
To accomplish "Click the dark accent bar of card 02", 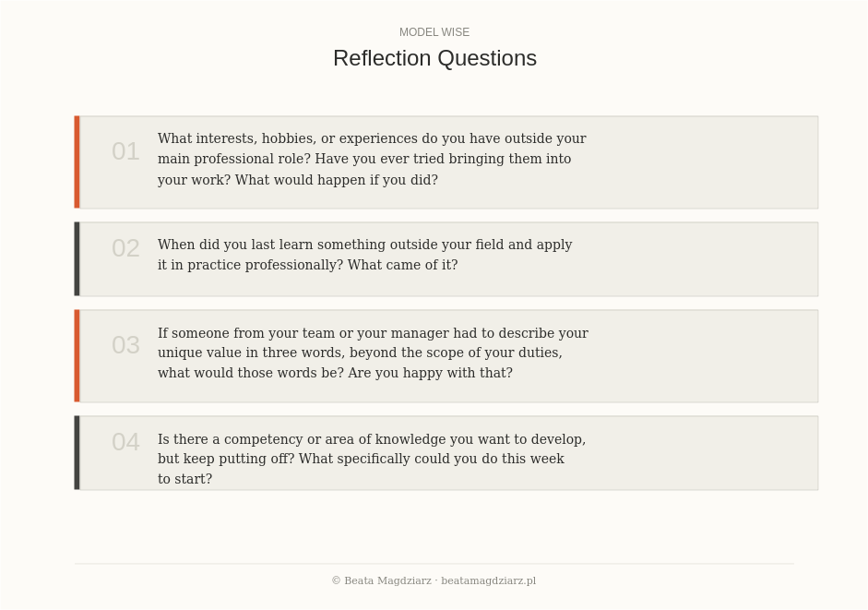I will tap(77, 259).
